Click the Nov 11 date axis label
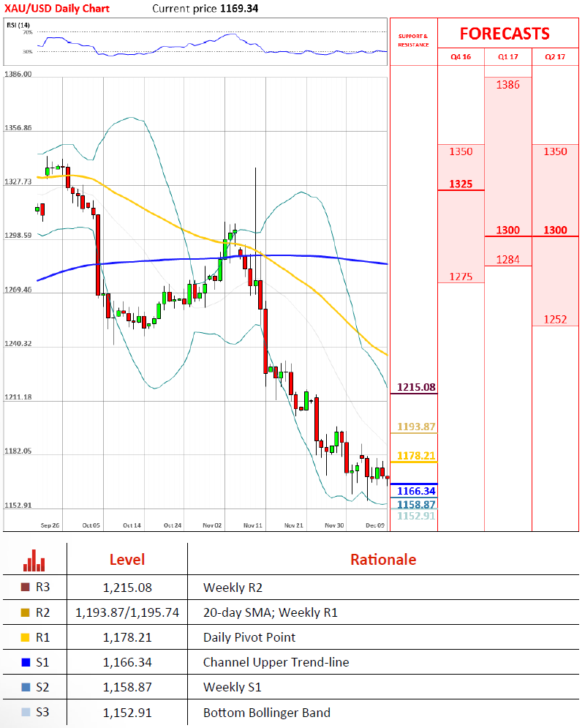The image size is (585, 728). (x=253, y=525)
